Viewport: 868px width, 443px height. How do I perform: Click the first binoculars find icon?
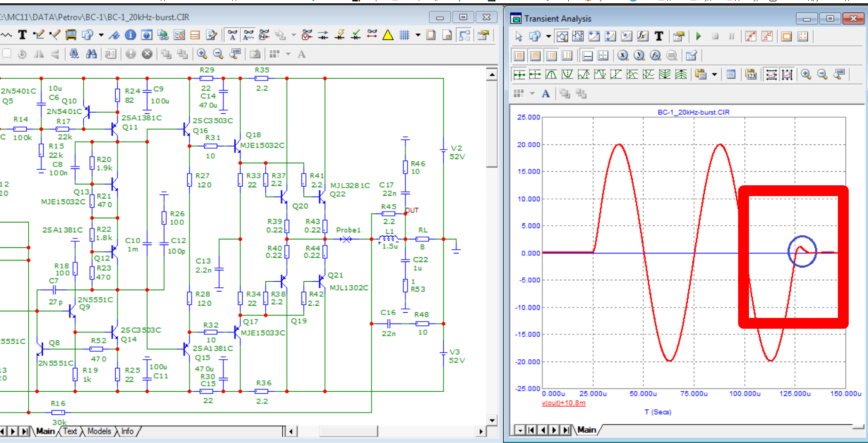tap(74, 54)
